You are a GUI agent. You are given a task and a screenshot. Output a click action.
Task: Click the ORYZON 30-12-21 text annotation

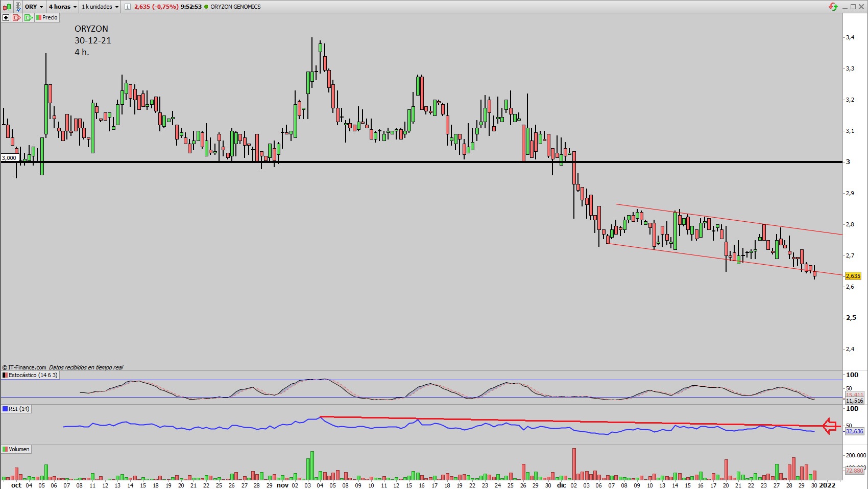tap(92, 40)
